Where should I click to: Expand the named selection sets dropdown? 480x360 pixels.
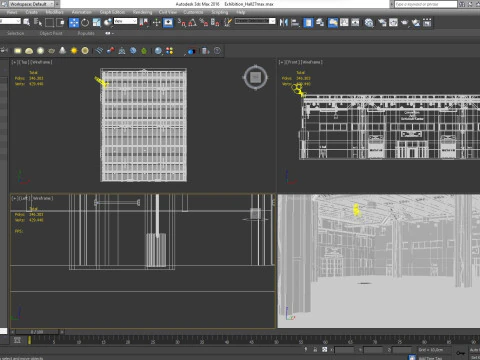pos(255,21)
